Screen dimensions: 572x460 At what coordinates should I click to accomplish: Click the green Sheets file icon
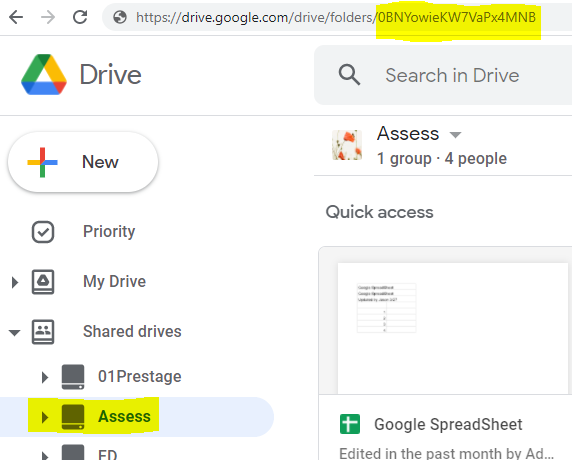[349, 424]
